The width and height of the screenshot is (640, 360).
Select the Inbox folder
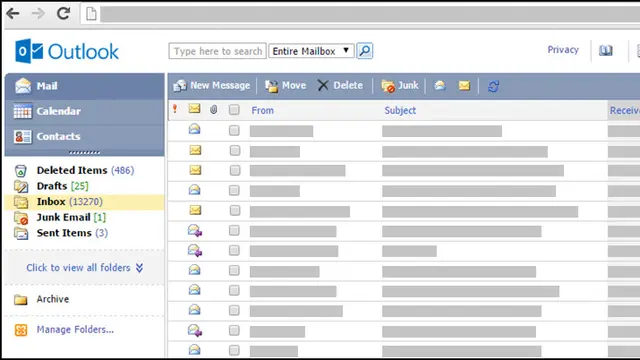[x=84, y=202]
